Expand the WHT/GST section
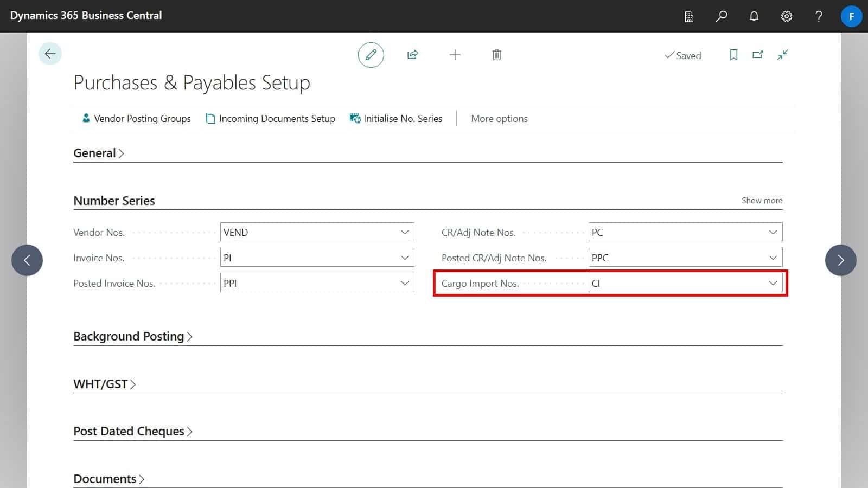Image resolution: width=868 pixels, height=488 pixels. (104, 384)
